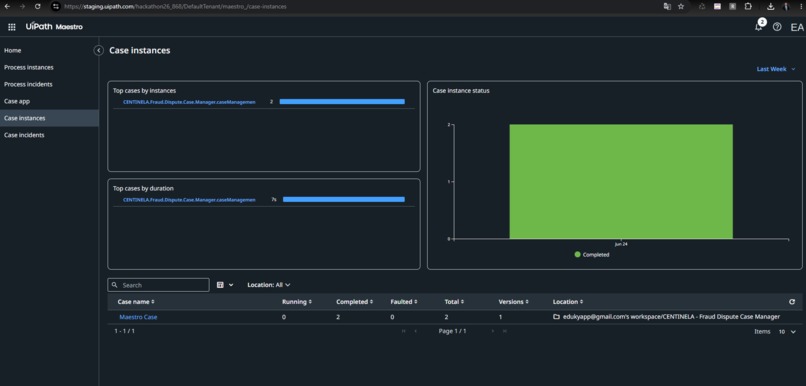This screenshot has height=386, width=806.
Task: Open the browser downloads icon
Action: pyautogui.click(x=771, y=6)
